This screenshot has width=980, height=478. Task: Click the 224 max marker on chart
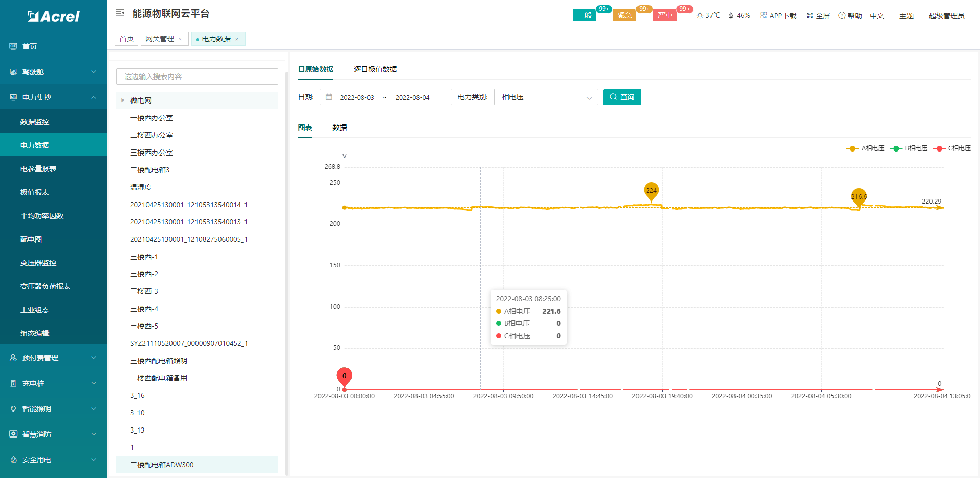click(x=651, y=191)
